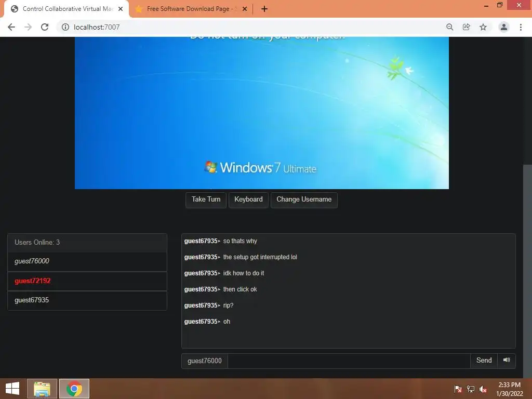This screenshot has width=532, height=399.
Task: Click Change Username button
Action: [x=304, y=200]
